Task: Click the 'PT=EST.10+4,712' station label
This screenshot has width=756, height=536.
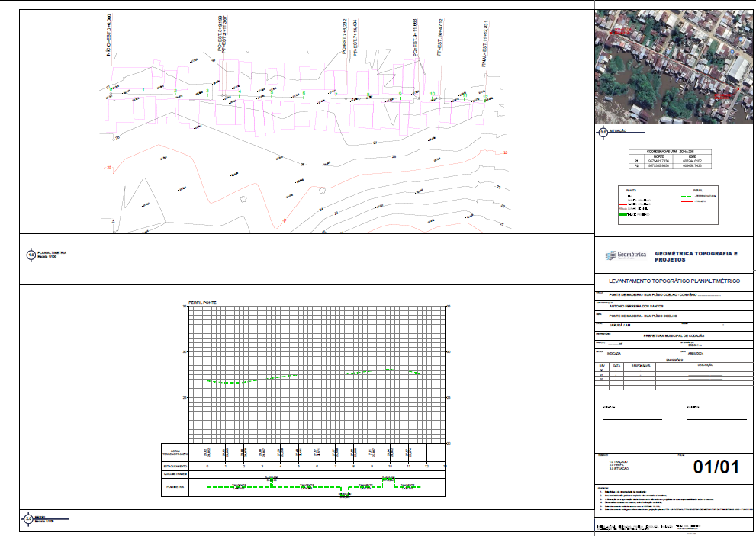Action: (x=439, y=37)
